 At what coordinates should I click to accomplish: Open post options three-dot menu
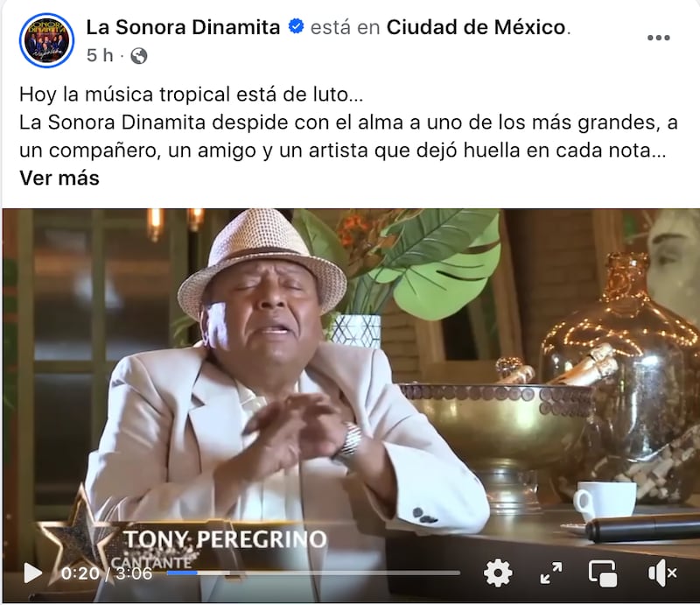(x=659, y=38)
